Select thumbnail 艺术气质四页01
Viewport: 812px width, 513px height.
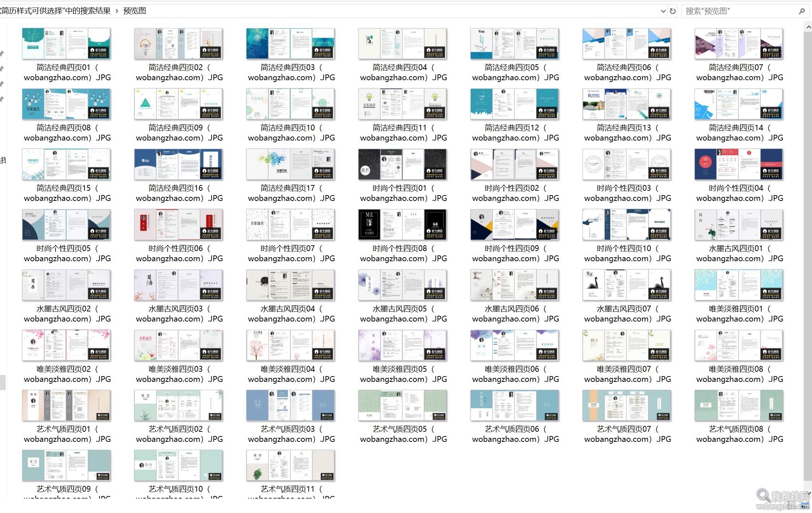pos(67,405)
